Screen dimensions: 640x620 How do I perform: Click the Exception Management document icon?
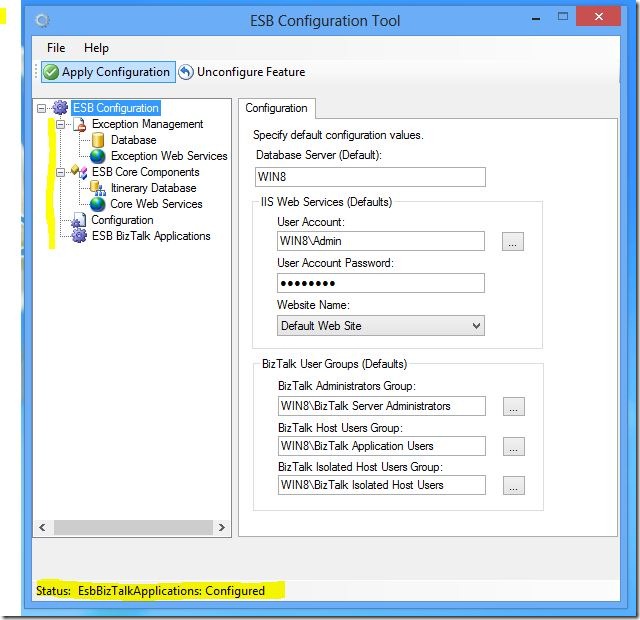(x=80, y=124)
